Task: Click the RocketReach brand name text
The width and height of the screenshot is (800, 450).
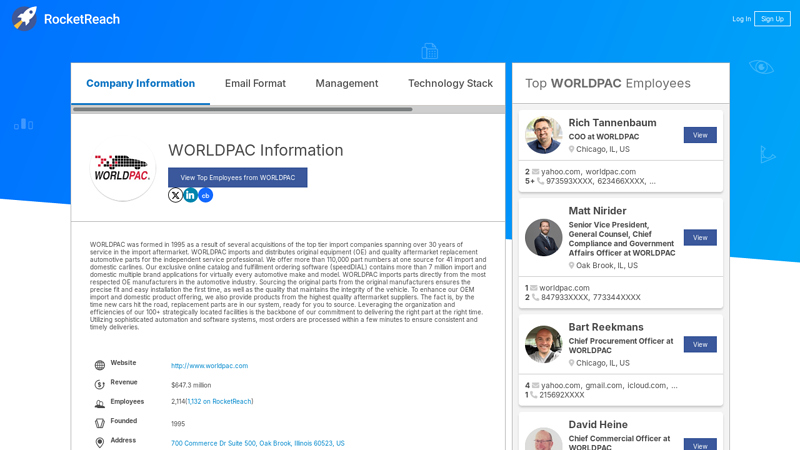Action: [x=82, y=19]
